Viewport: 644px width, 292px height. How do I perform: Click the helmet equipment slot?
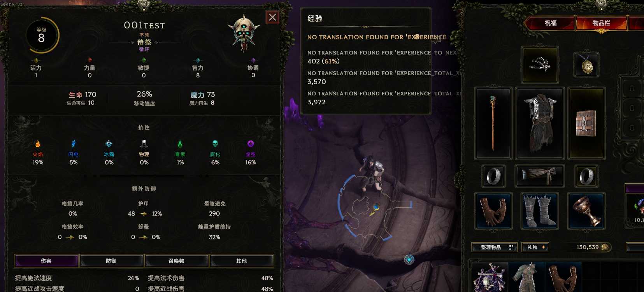coord(540,65)
